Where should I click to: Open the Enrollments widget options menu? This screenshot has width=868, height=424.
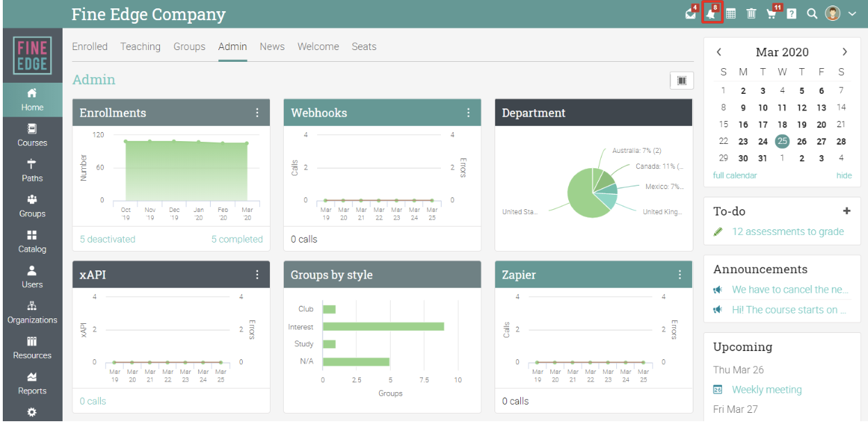257,113
